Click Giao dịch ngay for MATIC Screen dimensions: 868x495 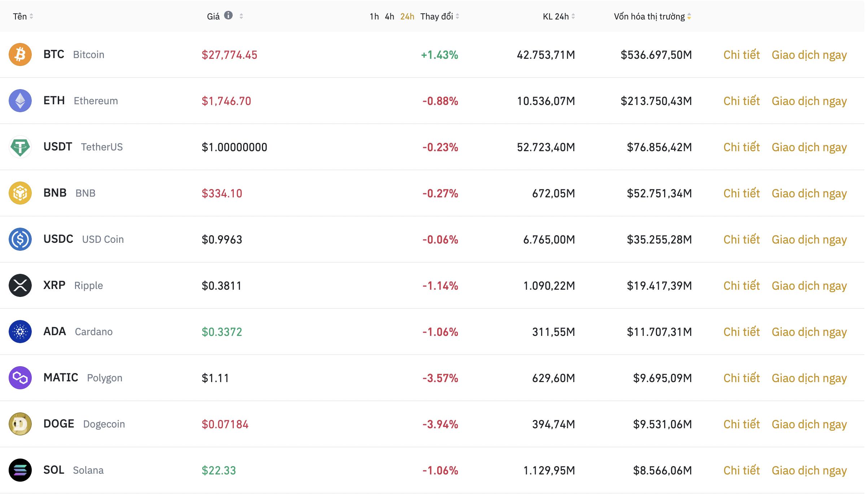click(809, 378)
